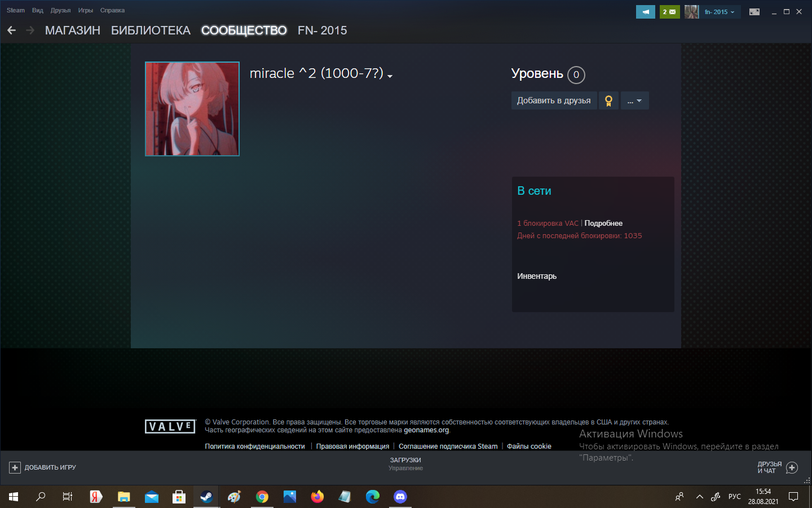View the user's Инвентарь
Screen dimensions: 812x508
click(x=536, y=276)
